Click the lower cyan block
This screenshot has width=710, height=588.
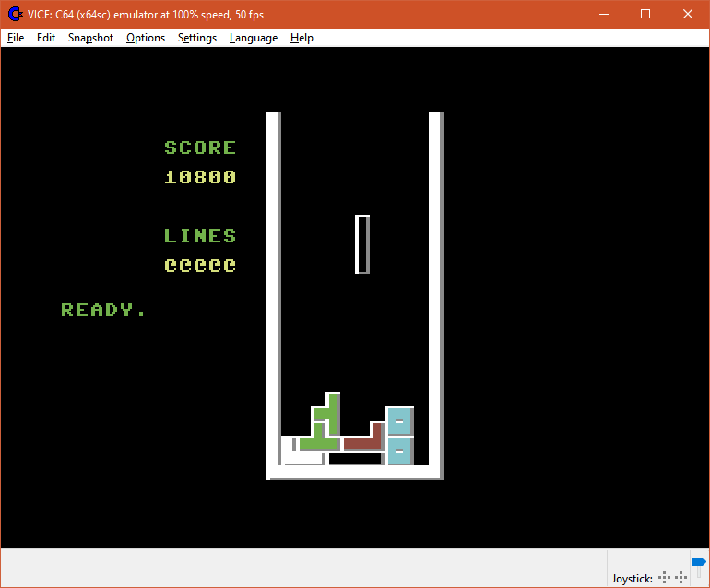399,451
